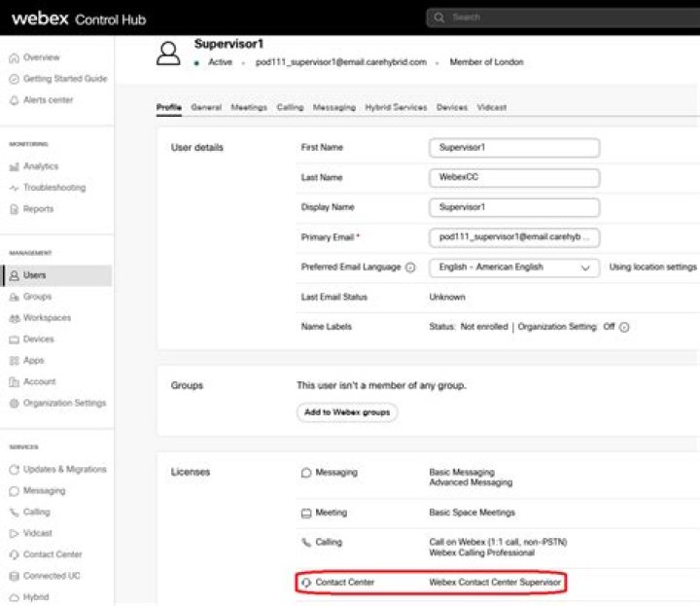This screenshot has height=606, width=700.
Task: Switch to the Meetings tab
Action: (x=249, y=107)
